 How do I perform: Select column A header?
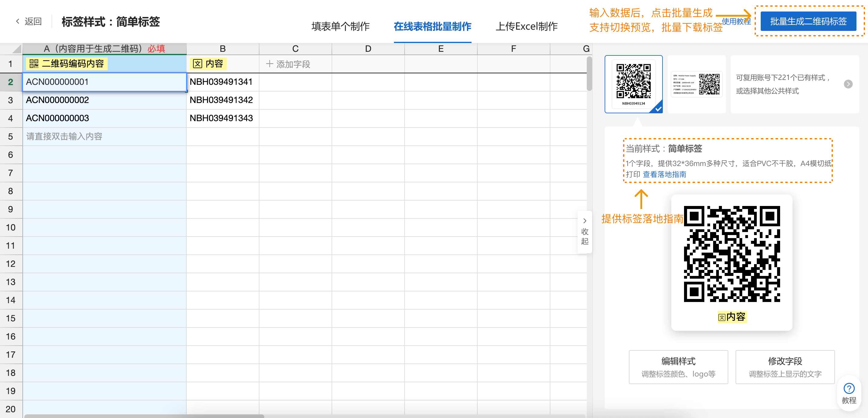coord(105,49)
